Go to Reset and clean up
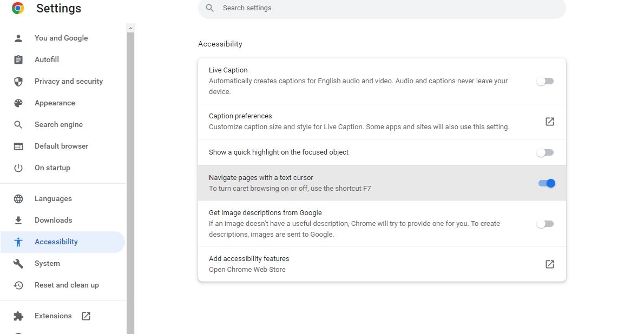644x334 pixels. 67,285
